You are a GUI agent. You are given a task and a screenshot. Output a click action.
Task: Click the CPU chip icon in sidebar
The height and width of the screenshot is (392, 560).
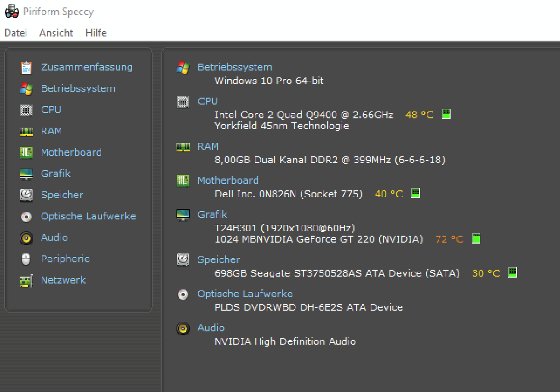(26, 110)
